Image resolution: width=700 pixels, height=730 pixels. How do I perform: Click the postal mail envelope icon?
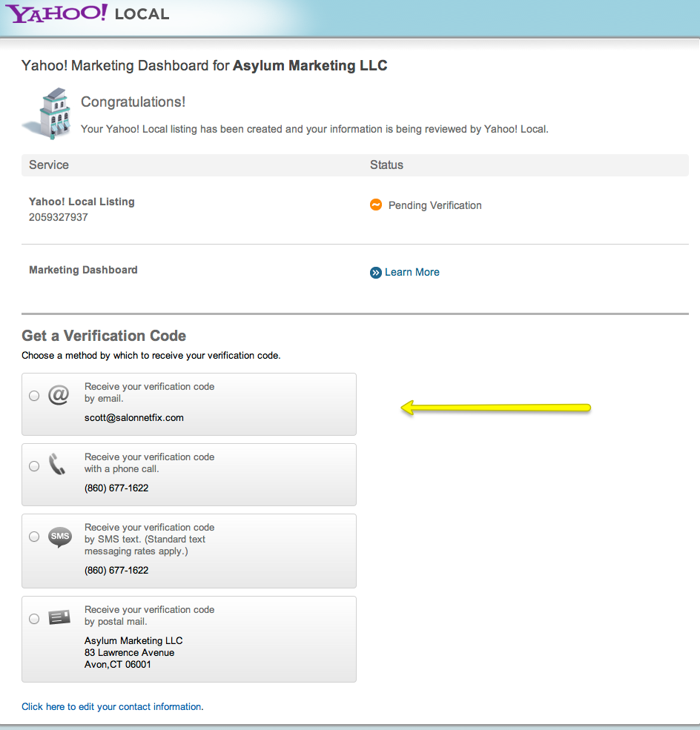click(x=59, y=617)
